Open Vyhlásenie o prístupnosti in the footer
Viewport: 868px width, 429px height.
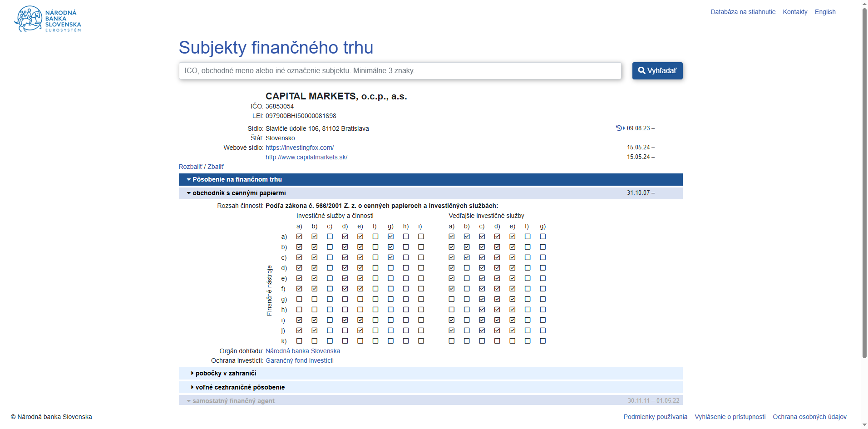[x=730, y=417]
